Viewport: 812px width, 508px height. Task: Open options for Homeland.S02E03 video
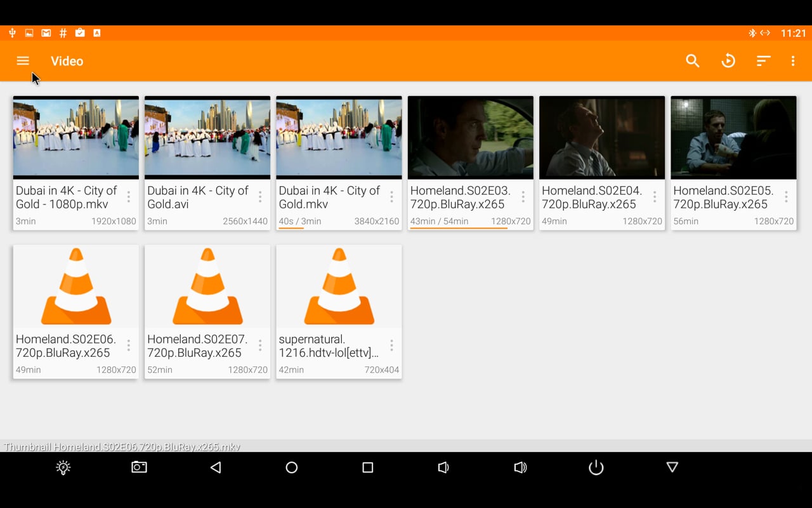(x=523, y=197)
